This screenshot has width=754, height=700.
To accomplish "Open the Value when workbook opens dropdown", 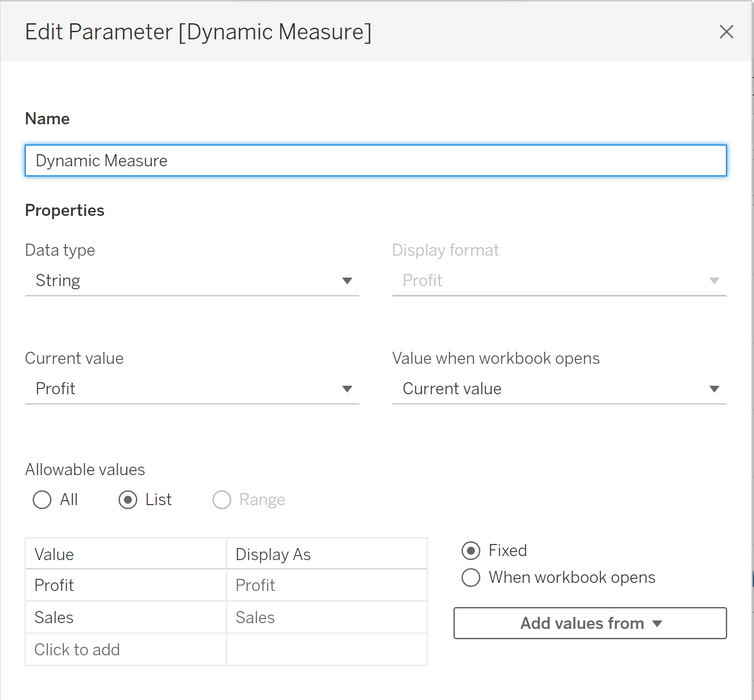I will [559, 389].
